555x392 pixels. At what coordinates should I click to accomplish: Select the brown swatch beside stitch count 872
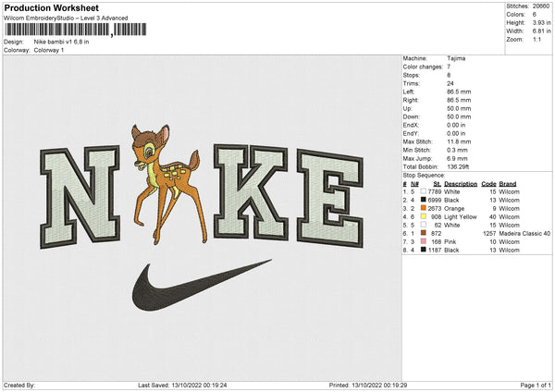(x=423, y=233)
